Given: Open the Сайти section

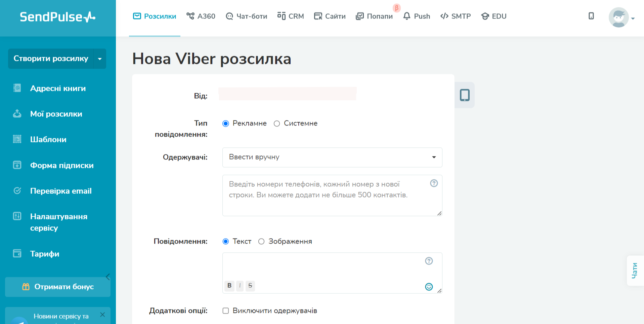Looking at the screenshot, I should [330, 16].
